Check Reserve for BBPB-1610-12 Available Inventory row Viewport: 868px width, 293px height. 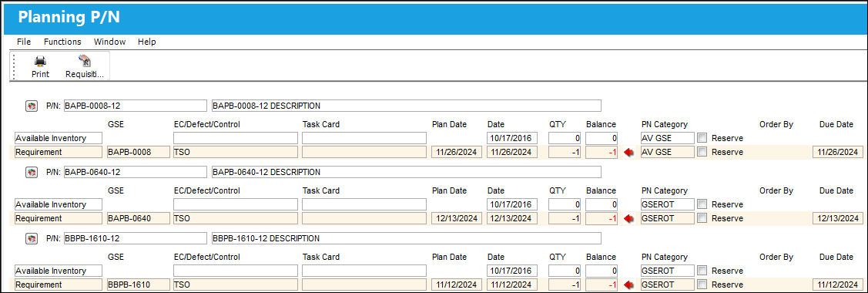coord(702,271)
